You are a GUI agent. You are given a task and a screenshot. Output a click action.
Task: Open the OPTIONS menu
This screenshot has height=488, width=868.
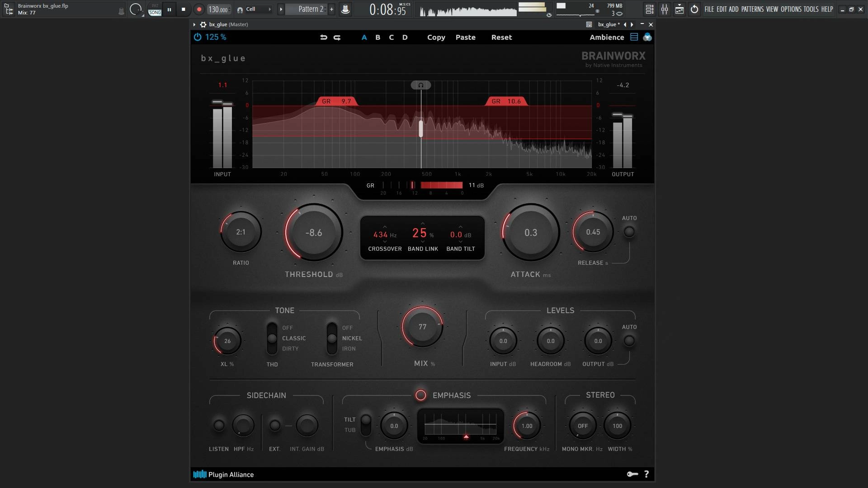tap(791, 9)
